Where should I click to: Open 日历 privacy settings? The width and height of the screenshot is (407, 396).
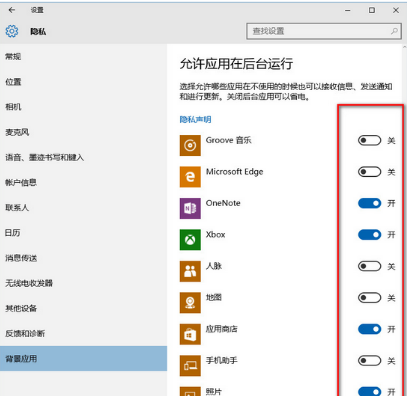pyautogui.click(x=83, y=233)
